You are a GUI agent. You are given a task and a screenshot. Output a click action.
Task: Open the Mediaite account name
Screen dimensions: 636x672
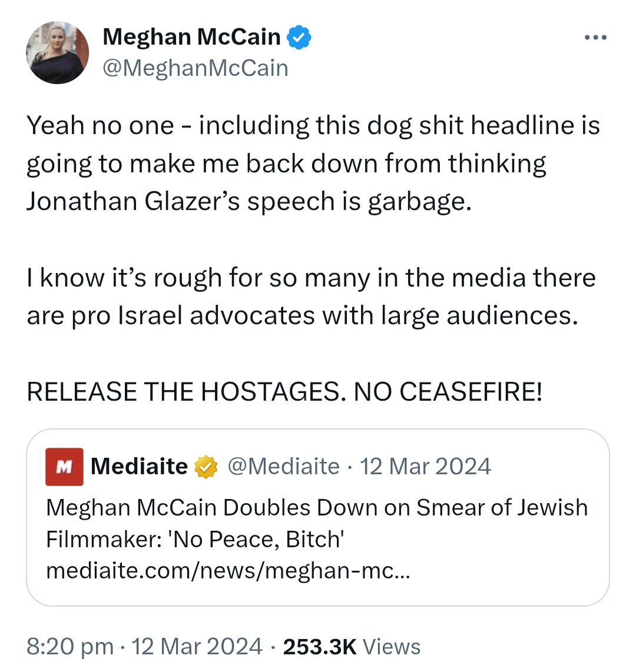click(x=140, y=466)
